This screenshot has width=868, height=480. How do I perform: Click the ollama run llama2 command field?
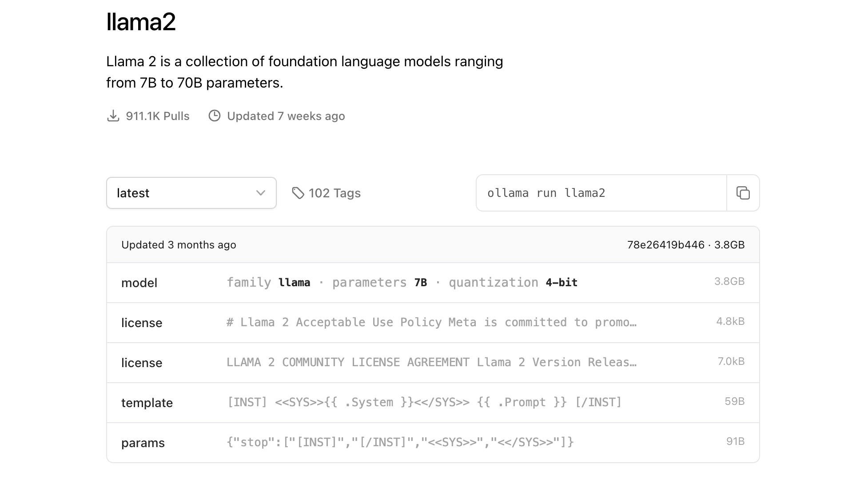click(x=601, y=193)
